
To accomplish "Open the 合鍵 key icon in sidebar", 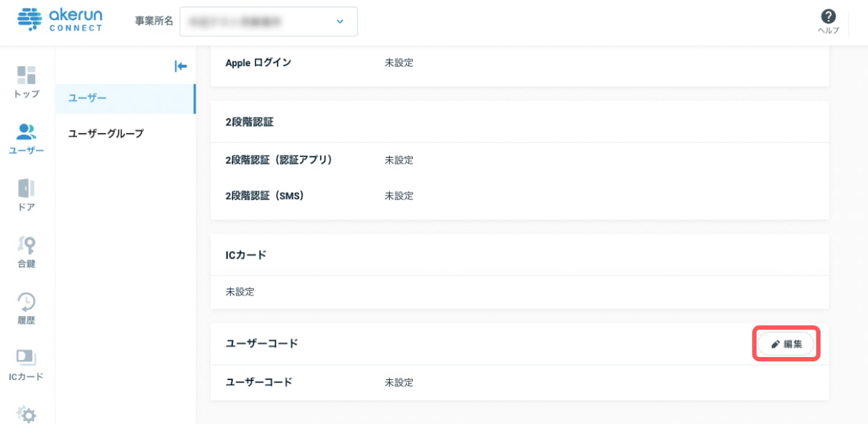I will pos(27,245).
